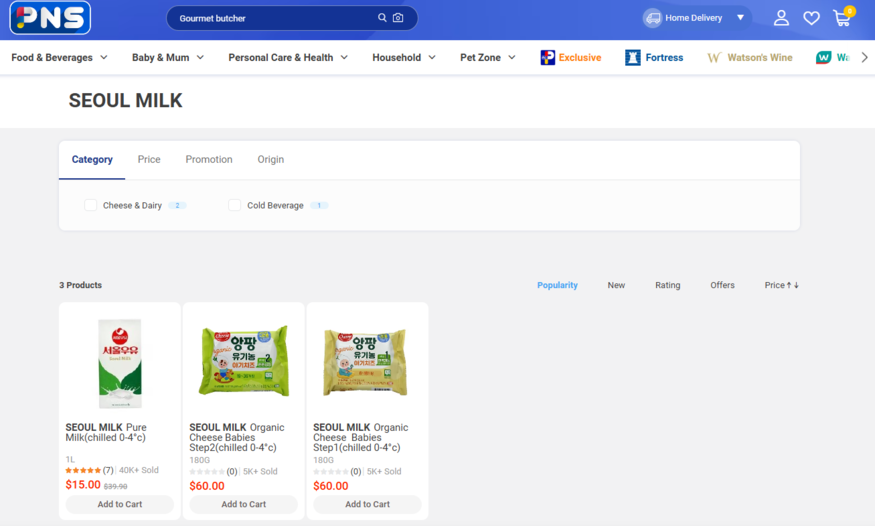Expand Pet Zone menu
Screen dimensions: 875x526
pos(488,57)
